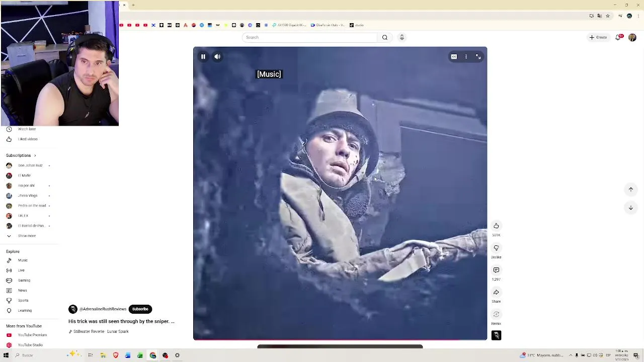The width and height of the screenshot is (644, 362).
Task: Open the Chrome profile avatar
Action: pos(629,16)
